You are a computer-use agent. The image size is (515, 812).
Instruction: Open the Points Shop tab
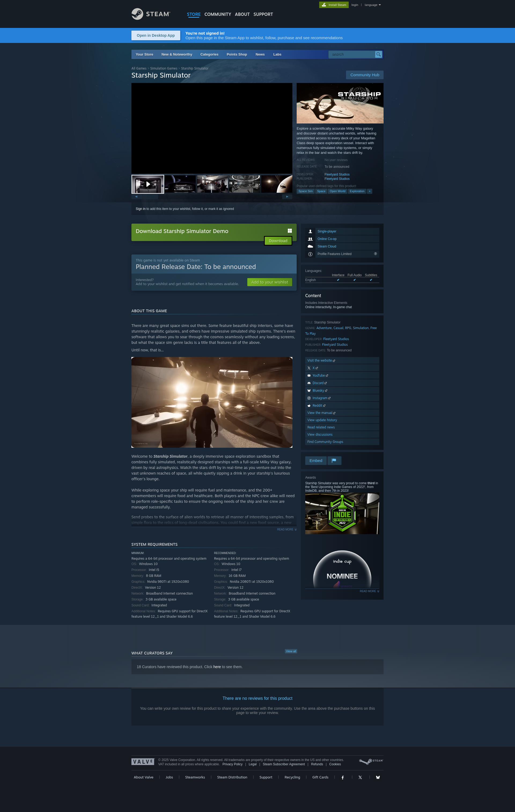pos(237,54)
